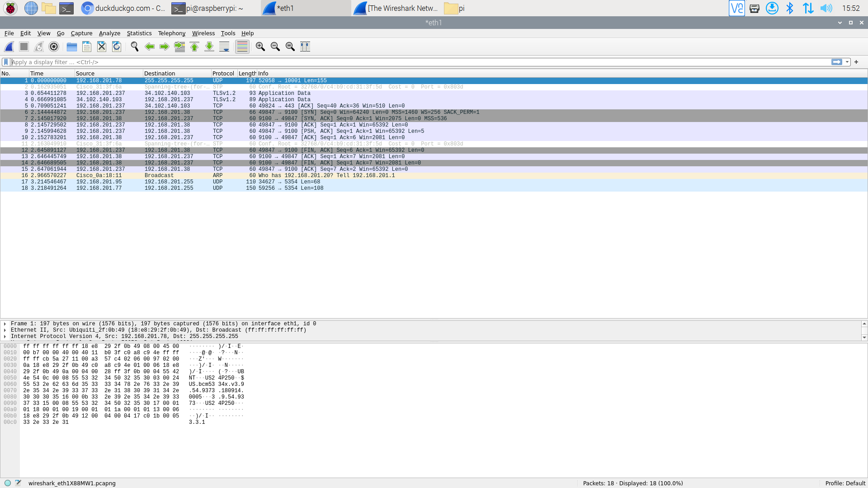Open the Capture menu
868x488 pixels.
(81, 33)
